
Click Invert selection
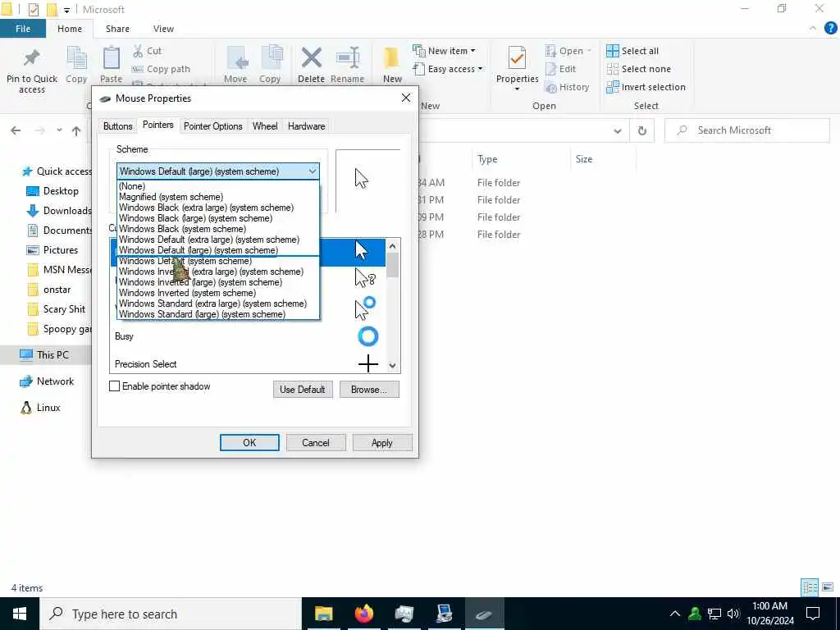coord(646,87)
